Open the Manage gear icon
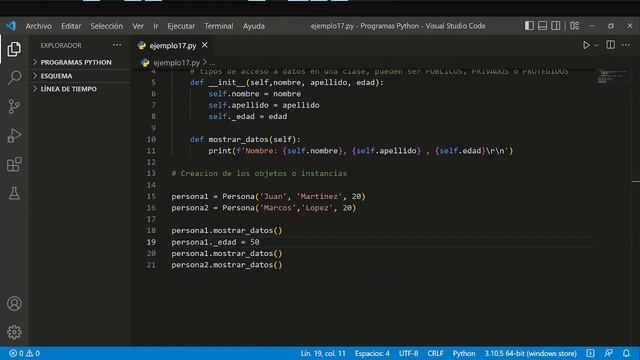Image resolution: width=640 pixels, height=360 pixels. click(x=14, y=332)
